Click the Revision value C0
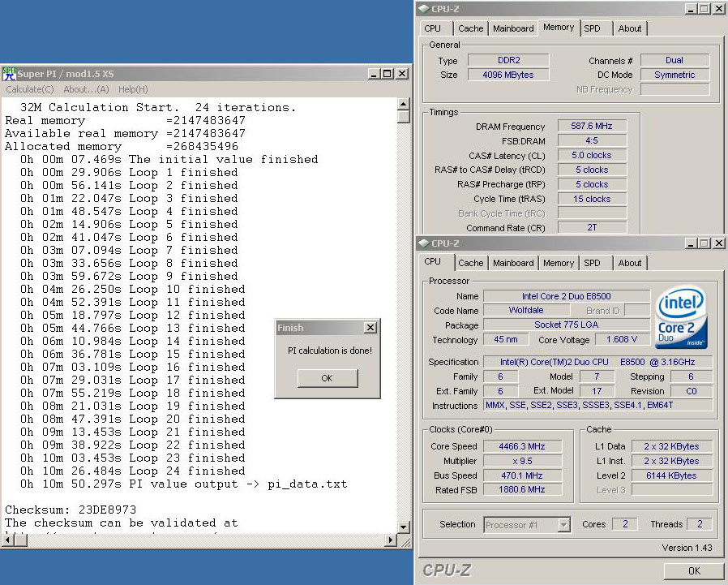This screenshot has width=728, height=585. (692, 391)
